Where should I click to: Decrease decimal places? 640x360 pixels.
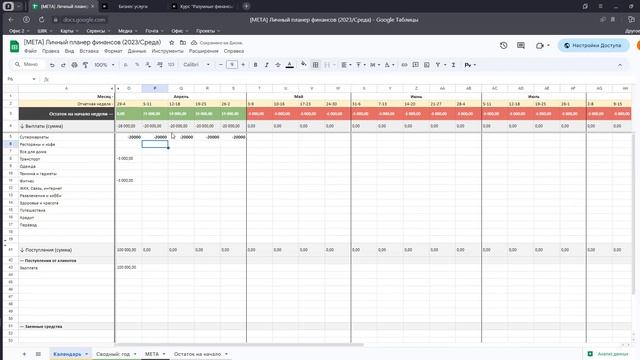[x=148, y=65]
